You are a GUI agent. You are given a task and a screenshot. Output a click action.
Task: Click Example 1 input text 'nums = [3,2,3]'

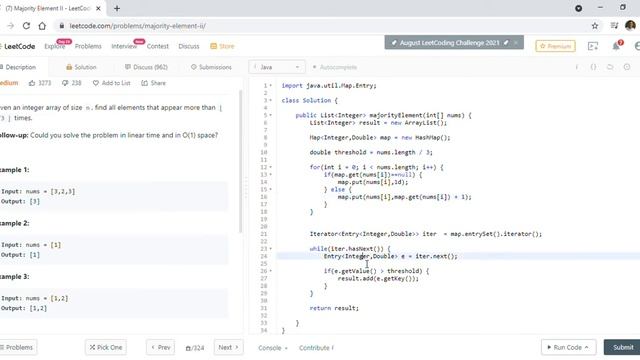coord(50,191)
